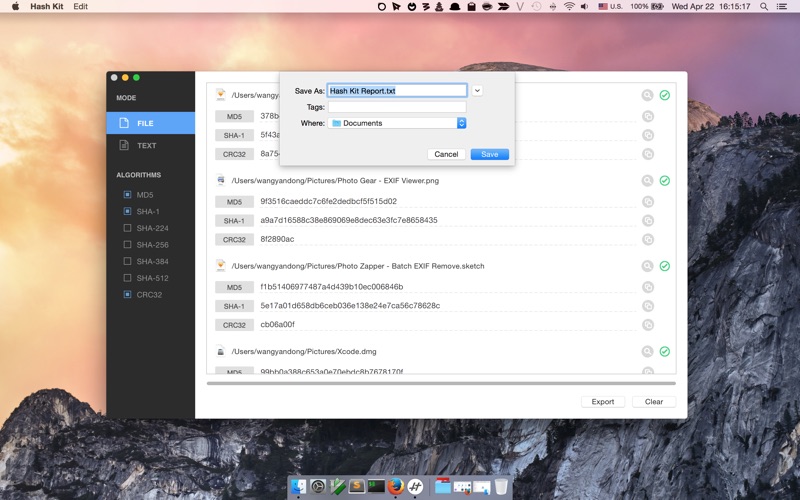Uncheck the SHA-1 algorithm
800x500 pixels.
[128, 211]
